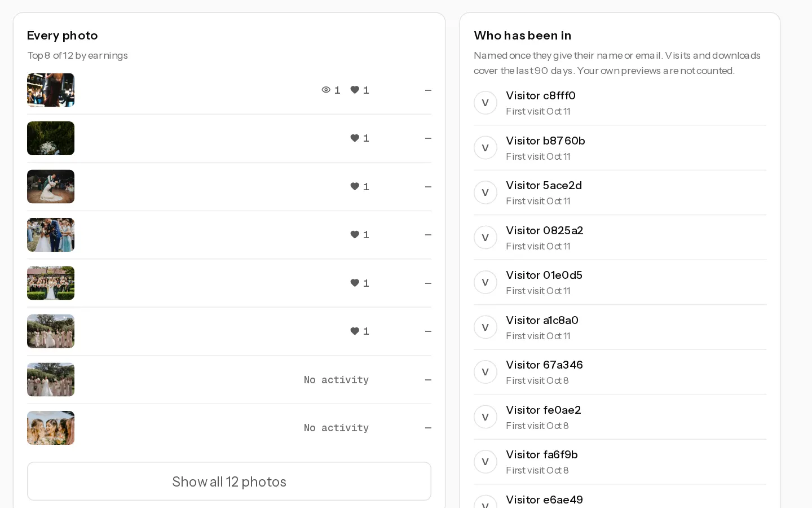Open the bouquet photo thumbnail
Image resolution: width=812 pixels, height=508 pixels.
pos(51,138)
